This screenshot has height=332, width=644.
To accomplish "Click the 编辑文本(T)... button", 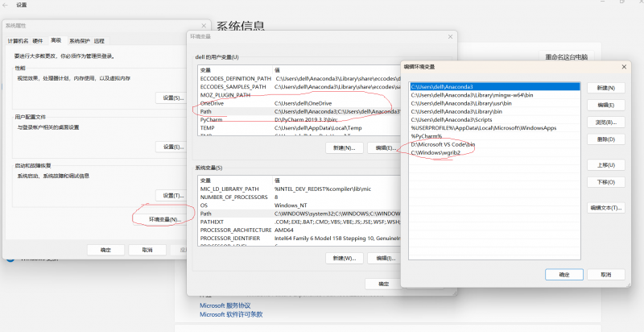I will (x=605, y=208).
